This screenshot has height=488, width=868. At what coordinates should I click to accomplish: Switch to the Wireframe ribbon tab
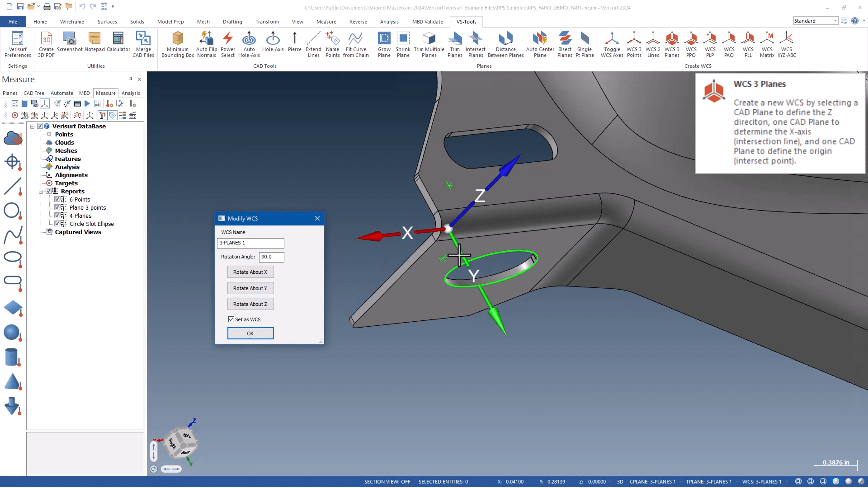click(x=72, y=21)
